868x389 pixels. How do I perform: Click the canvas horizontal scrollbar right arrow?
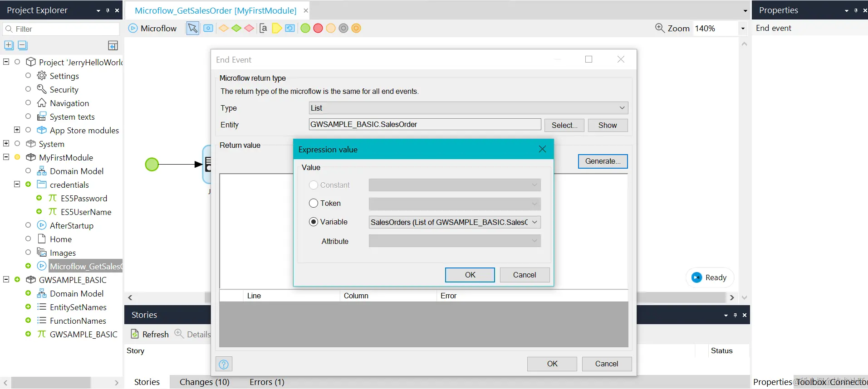(x=731, y=297)
